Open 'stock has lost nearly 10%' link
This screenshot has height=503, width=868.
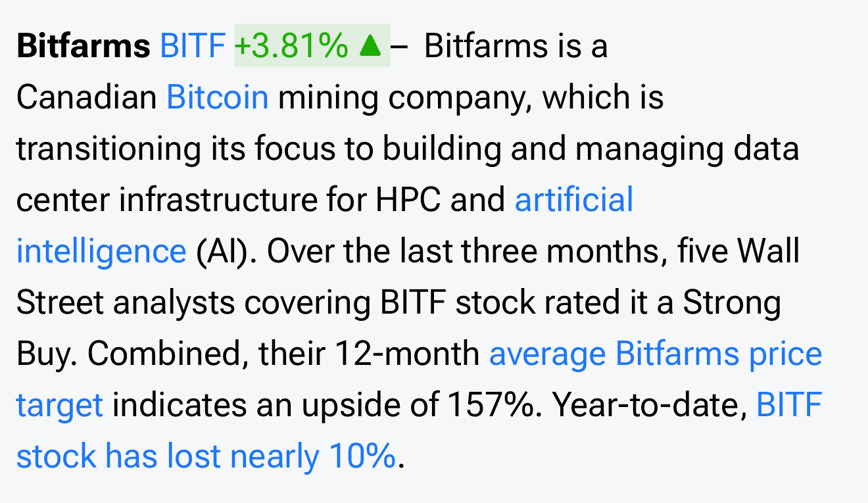(x=206, y=456)
